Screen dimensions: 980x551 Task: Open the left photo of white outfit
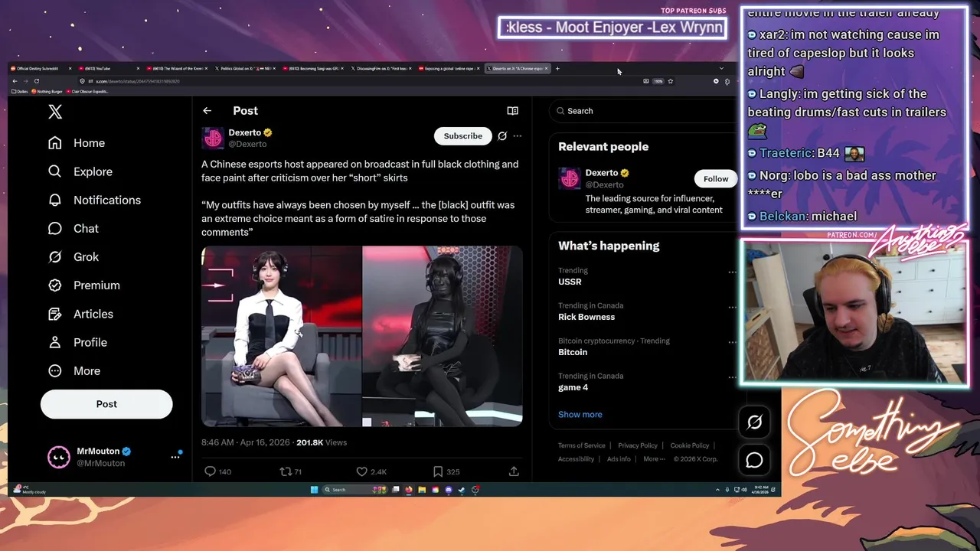[x=281, y=336]
